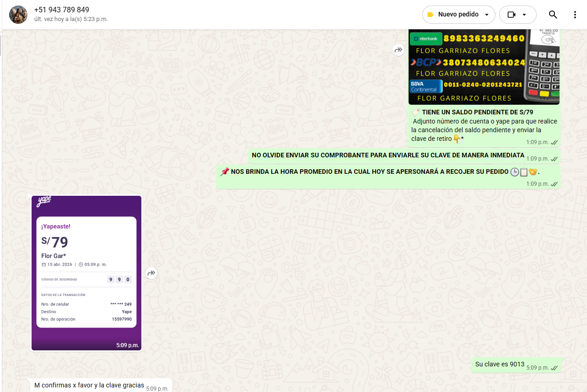The image size is (587, 392).
Task: Open the three-dot chat menu
Action: point(575,15)
